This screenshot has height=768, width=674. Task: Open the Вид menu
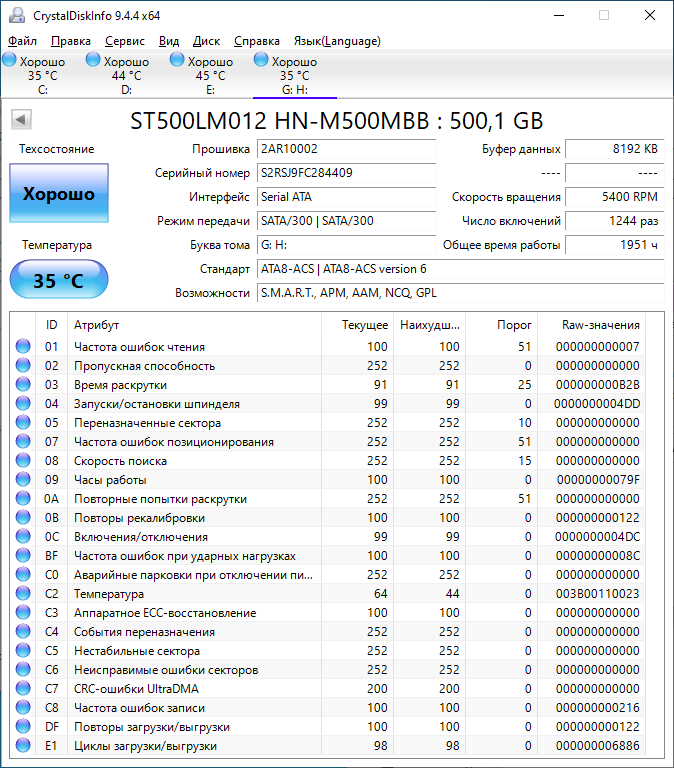click(x=169, y=41)
